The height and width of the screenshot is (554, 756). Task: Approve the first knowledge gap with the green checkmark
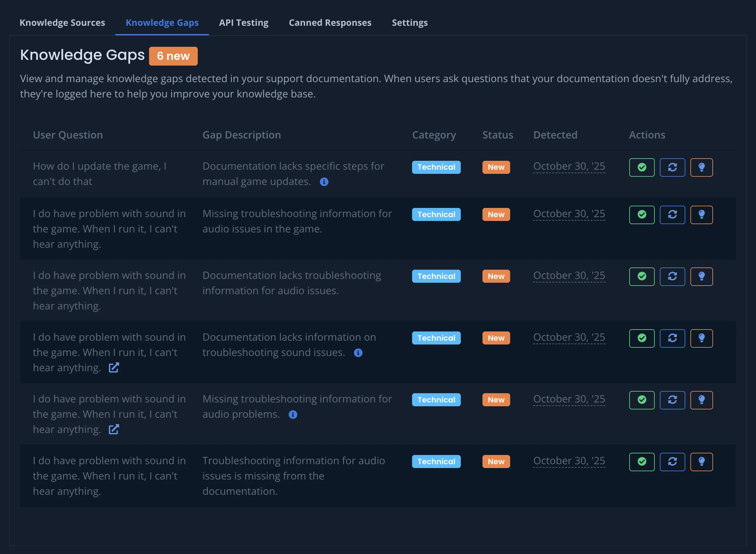tap(641, 167)
